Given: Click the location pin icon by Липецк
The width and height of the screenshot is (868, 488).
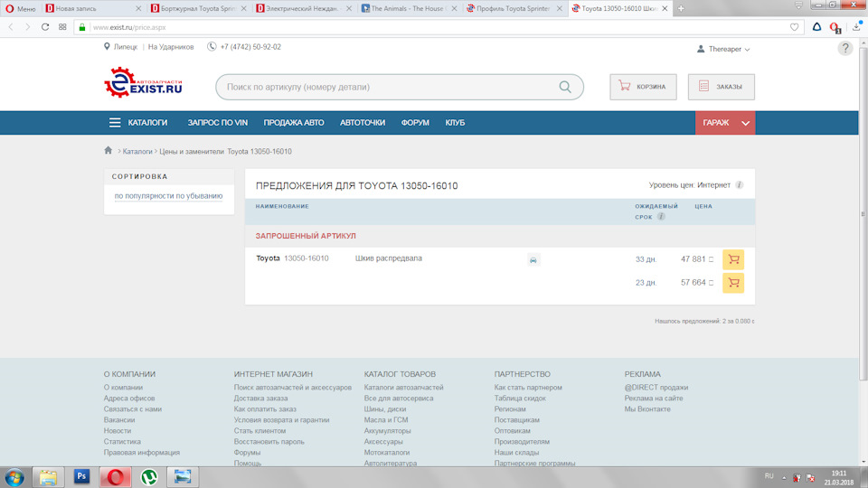Looking at the screenshot, I should 107,46.
